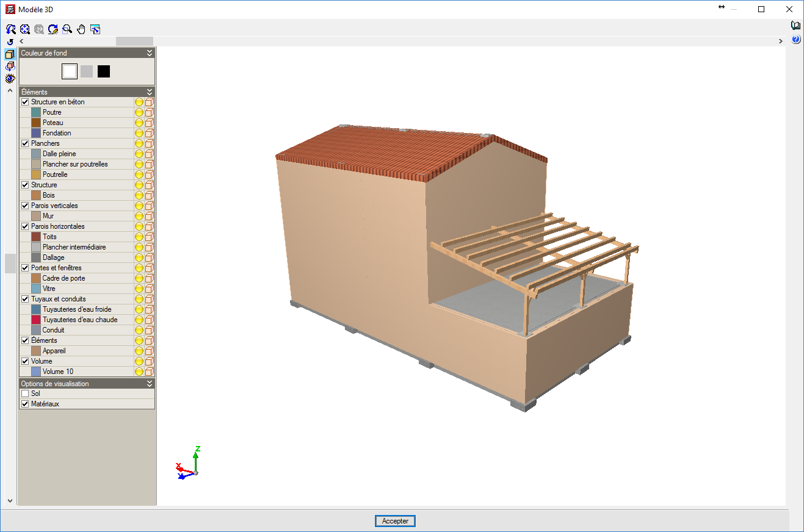804x532 pixels.
Task: Click wireframe cube icon in Mur row
Action: [150, 216]
